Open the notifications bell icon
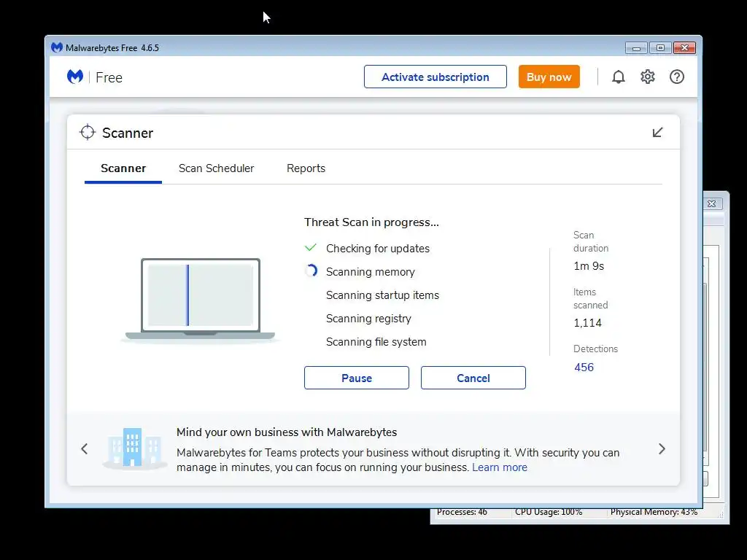747x560 pixels. point(618,77)
